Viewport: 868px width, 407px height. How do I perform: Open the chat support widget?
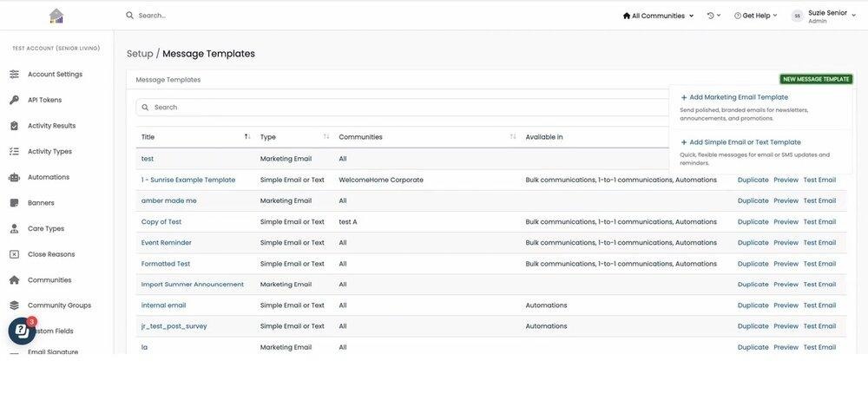[x=22, y=331]
